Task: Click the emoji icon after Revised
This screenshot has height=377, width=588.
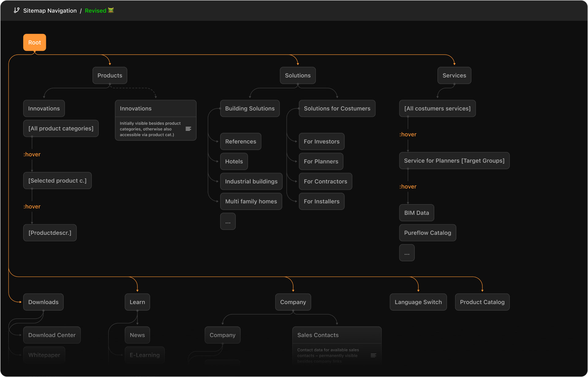Action: 111,10
